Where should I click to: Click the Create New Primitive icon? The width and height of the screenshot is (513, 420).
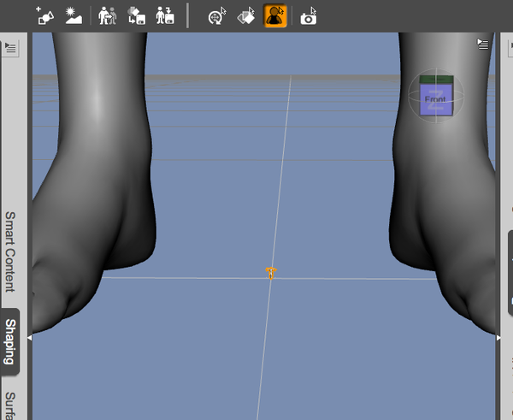point(45,15)
